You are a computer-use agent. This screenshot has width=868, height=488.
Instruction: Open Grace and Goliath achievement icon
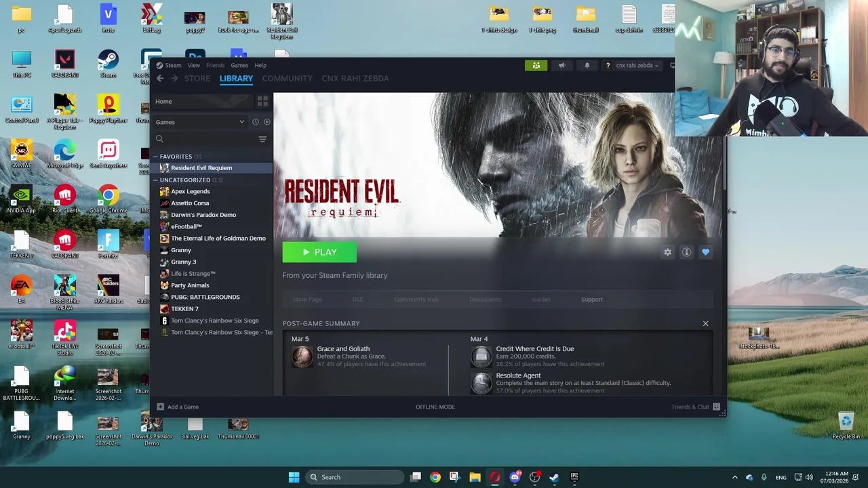tap(302, 357)
